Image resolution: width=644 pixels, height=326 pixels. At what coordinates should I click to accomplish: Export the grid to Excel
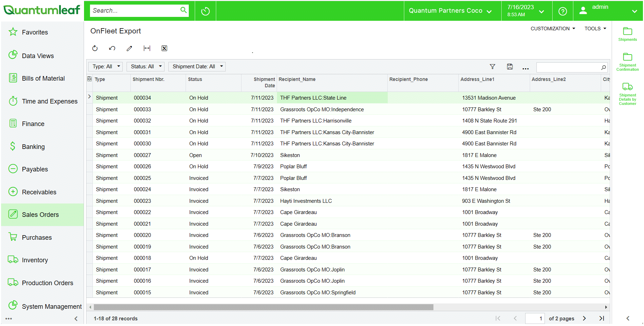(x=164, y=48)
